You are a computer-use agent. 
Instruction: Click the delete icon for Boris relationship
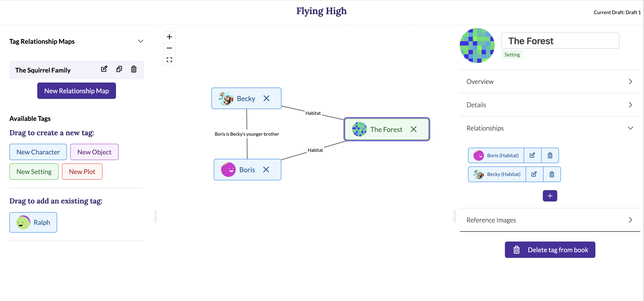(551, 155)
